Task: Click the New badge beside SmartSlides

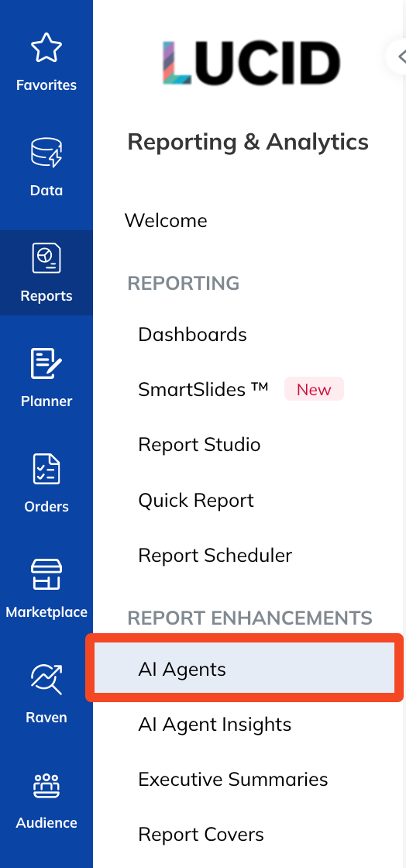Action: (x=314, y=389)
